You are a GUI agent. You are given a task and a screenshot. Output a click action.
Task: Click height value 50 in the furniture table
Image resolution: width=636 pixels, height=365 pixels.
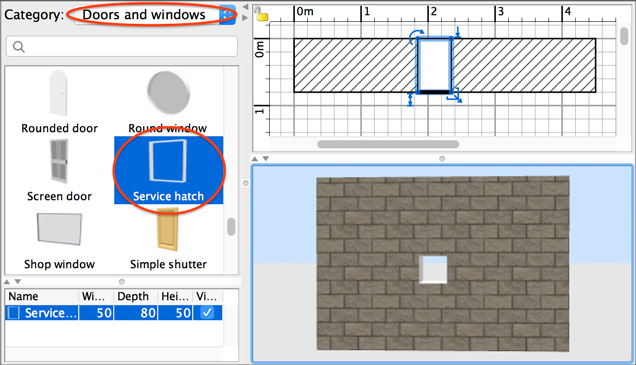point(175,313)
